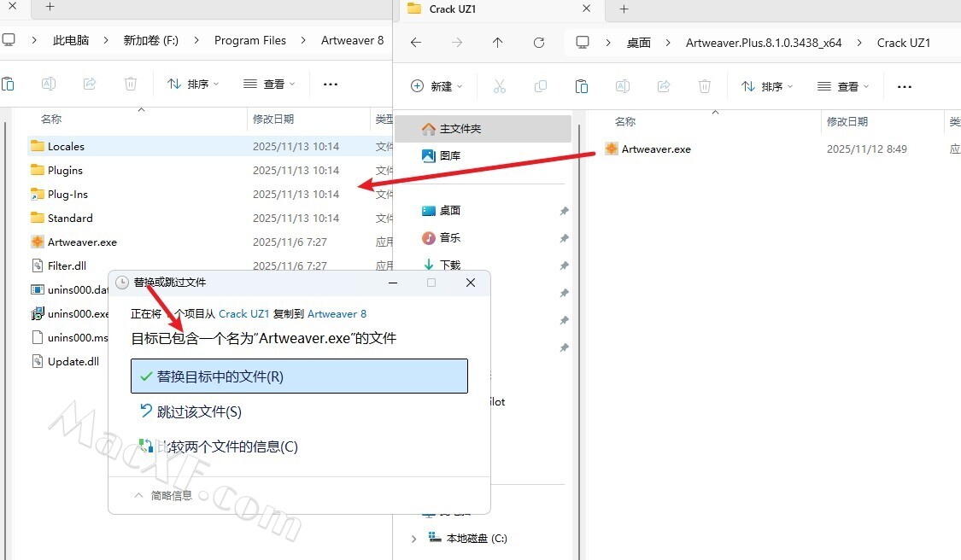The width and height of the screenshot is (961, 560).
Task: Click the Share icon in left window toolbar
Action: pyautogui.click(x=90, y=84)
